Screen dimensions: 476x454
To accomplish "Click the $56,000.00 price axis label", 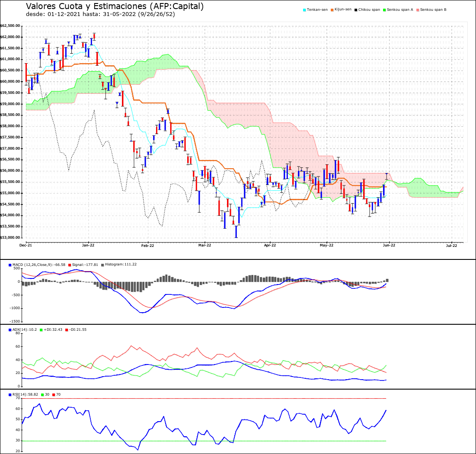I will click(x=10, y=171).
